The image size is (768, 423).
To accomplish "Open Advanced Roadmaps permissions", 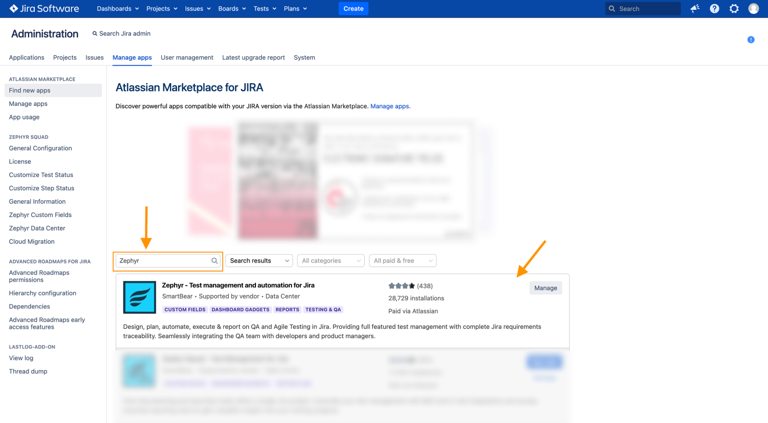I will tap(39, 276).
